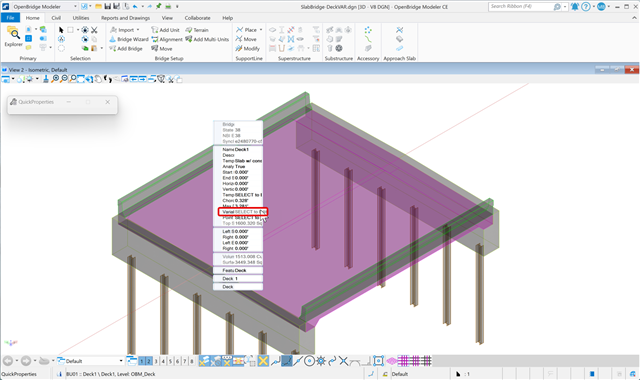Click the Terrain tool in Bridge Setup

197,30
